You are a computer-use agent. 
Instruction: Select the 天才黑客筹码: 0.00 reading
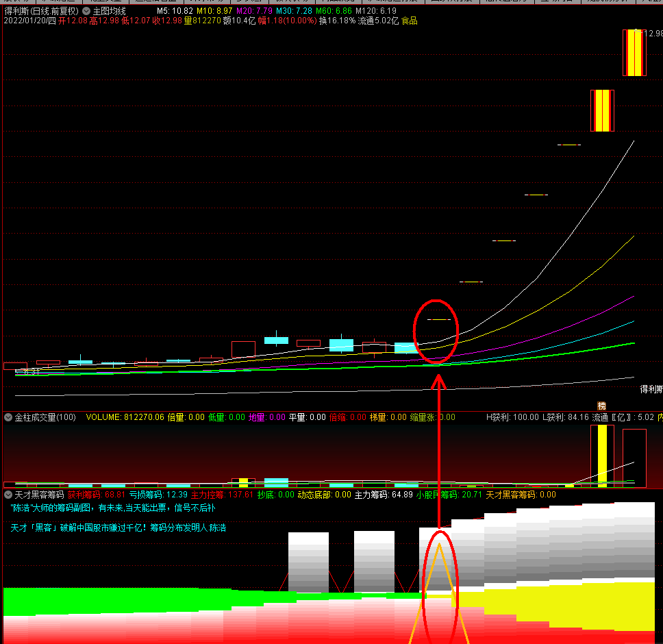tap(521, 495)
